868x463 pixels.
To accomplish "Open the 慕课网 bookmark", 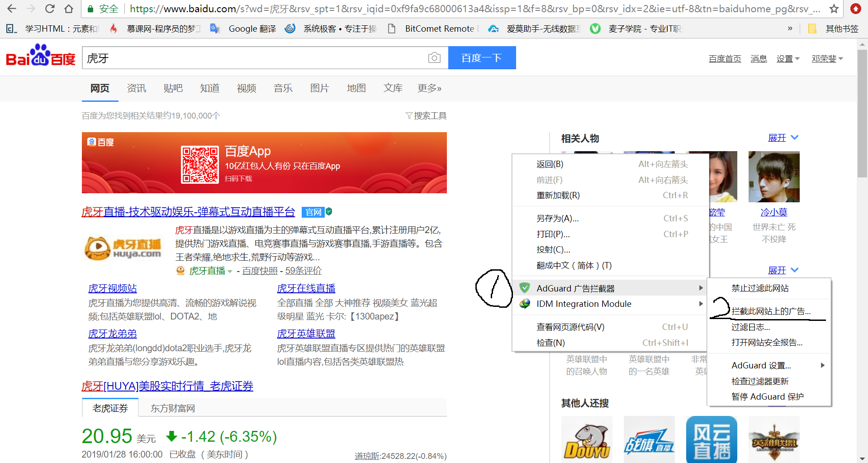I will [x=155, y=29].
